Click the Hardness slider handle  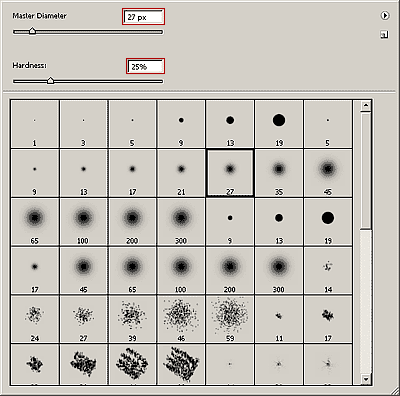click(50, 80)
